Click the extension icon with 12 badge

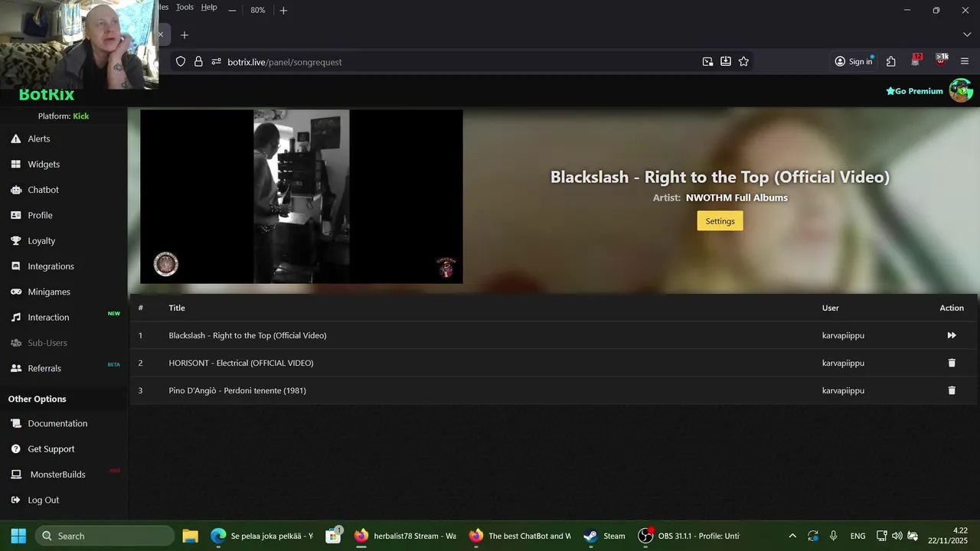(916, 61)
